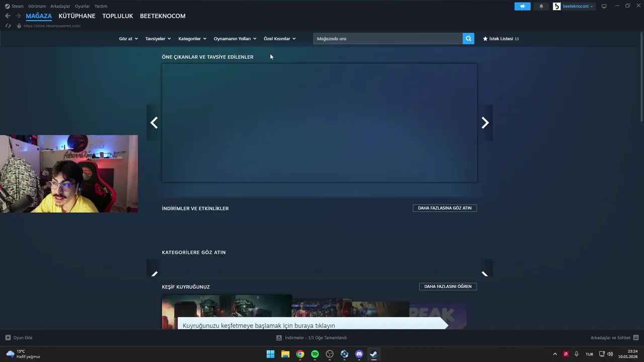Show previous featured carousel item

pyautogui.click(x=154, y=123)
